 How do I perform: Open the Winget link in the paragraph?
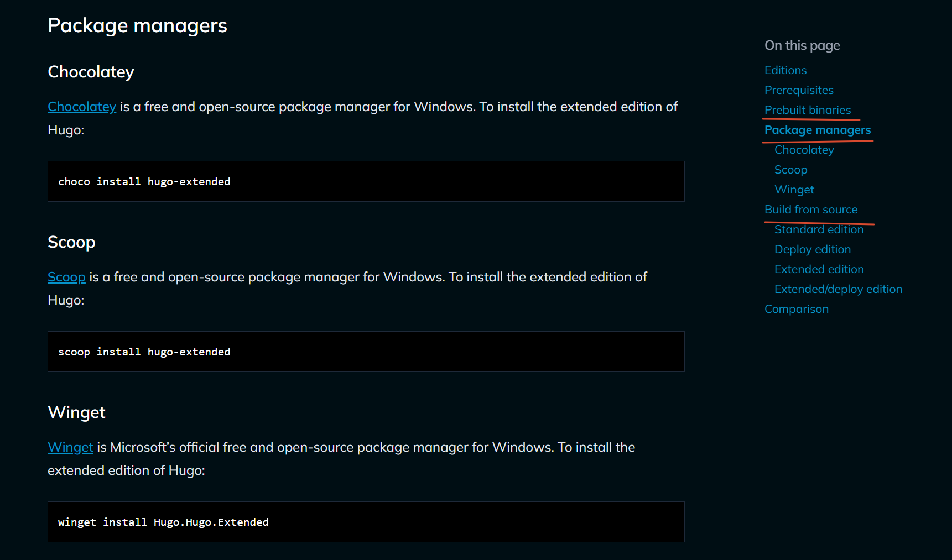tap(70, 447)
